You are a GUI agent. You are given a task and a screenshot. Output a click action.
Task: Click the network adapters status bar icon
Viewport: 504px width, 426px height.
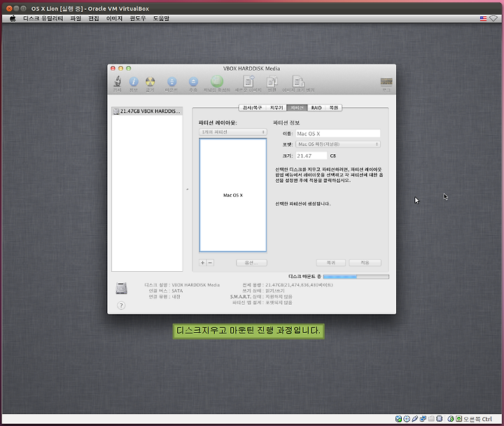tap(423, 418)
